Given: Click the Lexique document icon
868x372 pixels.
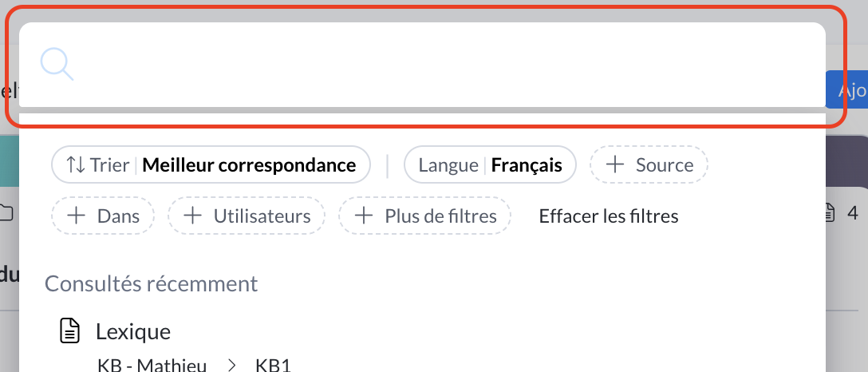Looking at the screenshot, I should pyautogui.click(x=71, y=331).
